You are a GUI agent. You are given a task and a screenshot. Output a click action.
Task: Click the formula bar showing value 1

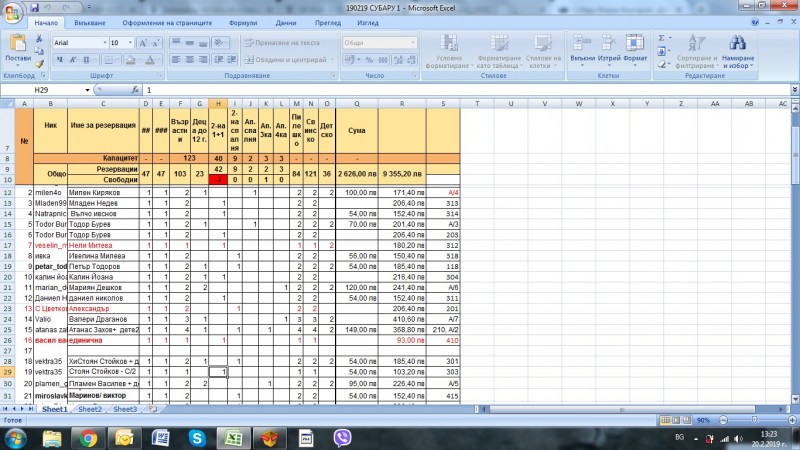(x=467, y=90)
